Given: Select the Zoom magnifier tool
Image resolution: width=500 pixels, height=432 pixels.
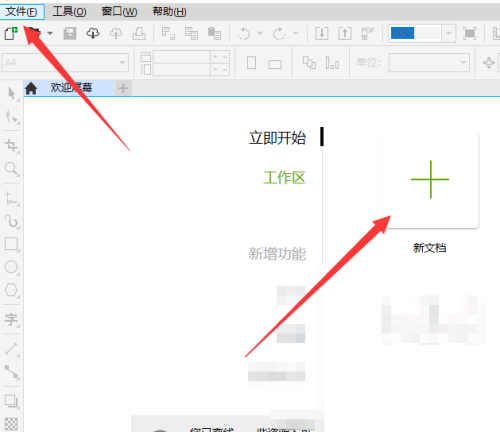Looking at the screenshot, I should point(12,169).
